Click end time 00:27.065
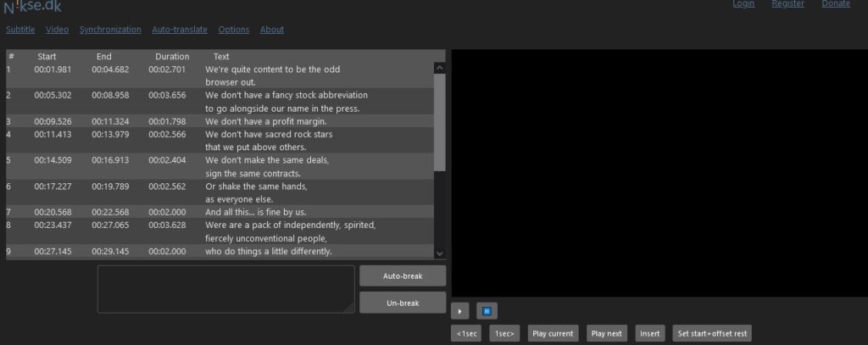 [x=110, y=225]
